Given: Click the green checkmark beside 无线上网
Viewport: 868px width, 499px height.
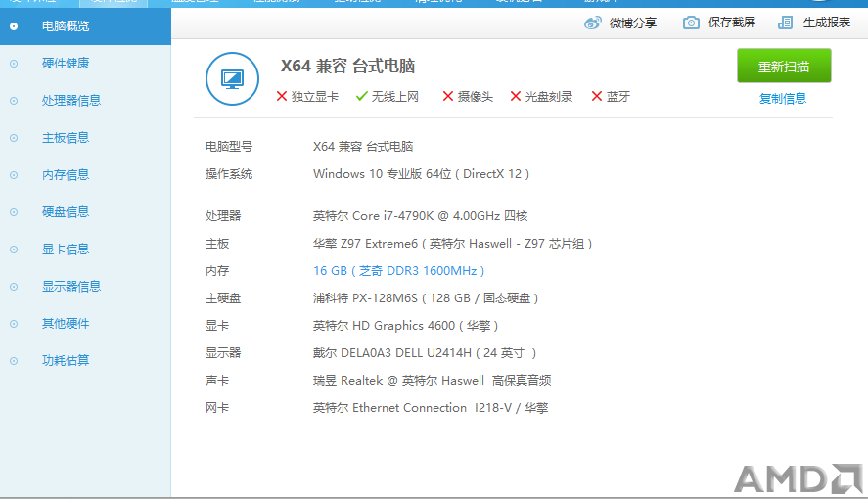Looking at the screenshot, I should pos(361,96).
